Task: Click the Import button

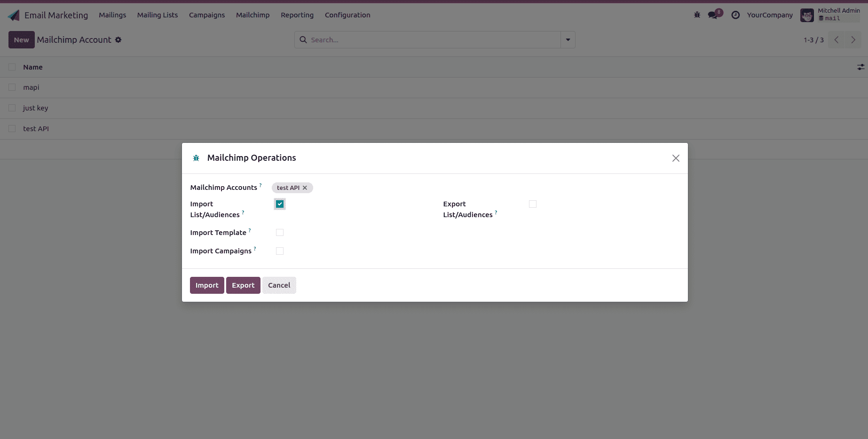Action: (x=207, y=285)
